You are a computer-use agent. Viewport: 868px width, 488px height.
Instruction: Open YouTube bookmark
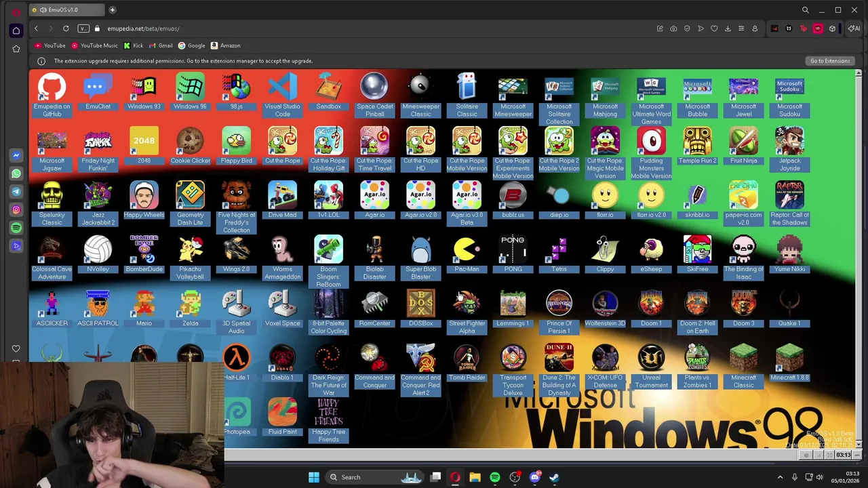click(x=50, y=45)
